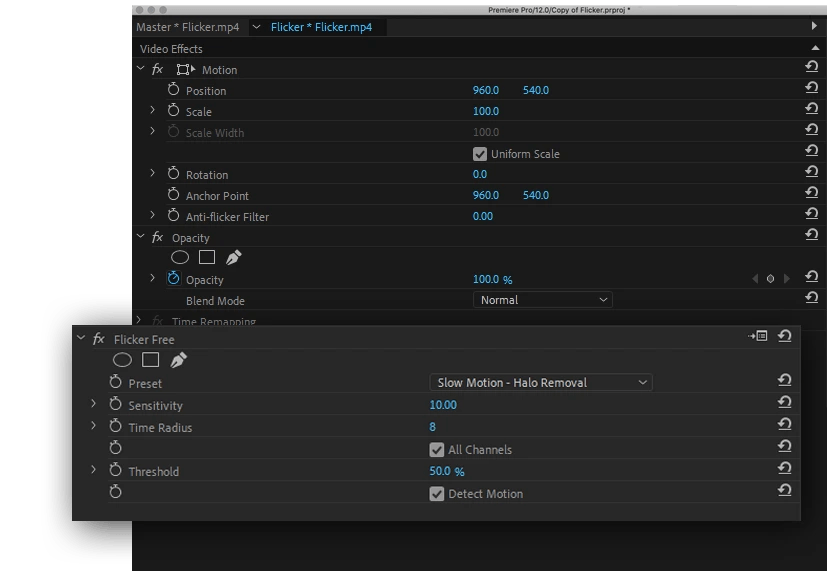Toggle the Opacity fx effect switch
Screen dimensions: 827x571
pos(157,238)
